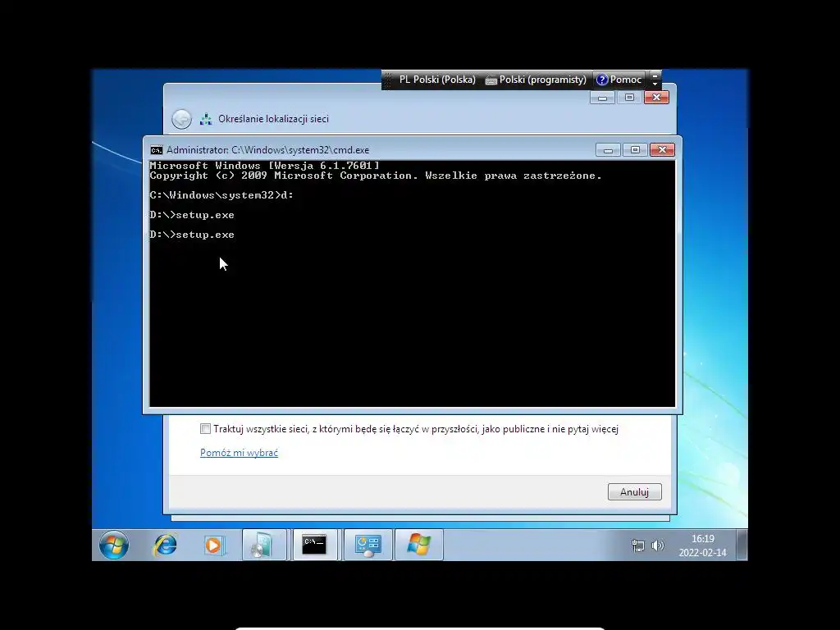This screenshot has height=630, width=840.
Task: Close the network location window
Action: tap(656, 98)
